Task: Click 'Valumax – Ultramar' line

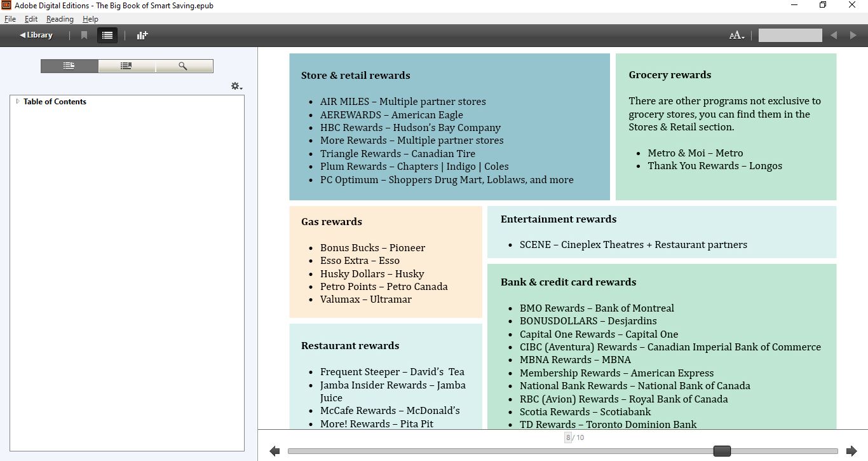Action: pos(366,299)
